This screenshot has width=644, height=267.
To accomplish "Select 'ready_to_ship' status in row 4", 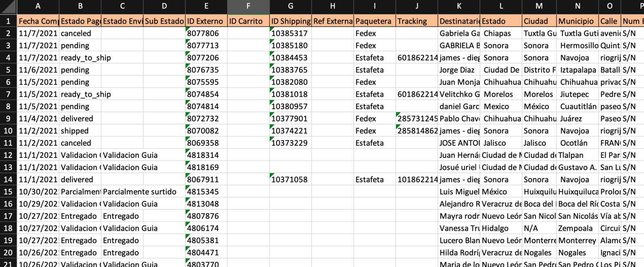I will (80, 58).
